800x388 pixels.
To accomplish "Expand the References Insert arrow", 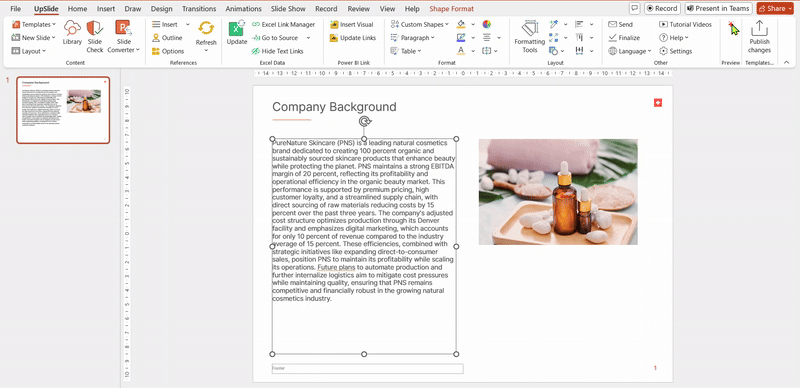I will click(x=187, y=25).
